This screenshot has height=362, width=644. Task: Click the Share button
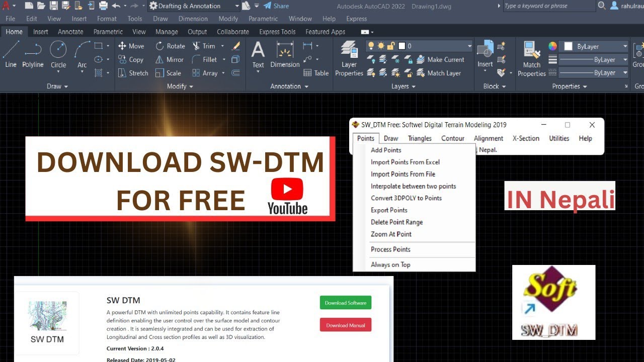click(276, 6)
